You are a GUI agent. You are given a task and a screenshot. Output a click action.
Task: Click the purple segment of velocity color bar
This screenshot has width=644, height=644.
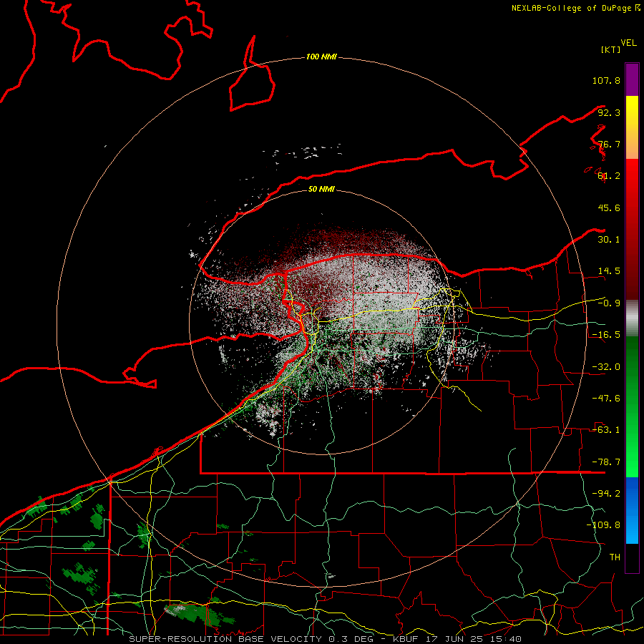click(x=632, y=79)
